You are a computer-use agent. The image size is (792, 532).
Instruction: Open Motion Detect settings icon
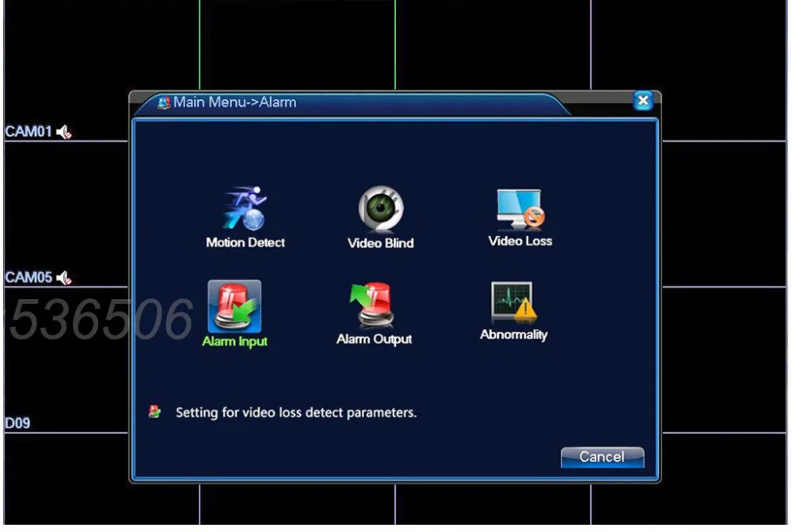coord(245,208)
